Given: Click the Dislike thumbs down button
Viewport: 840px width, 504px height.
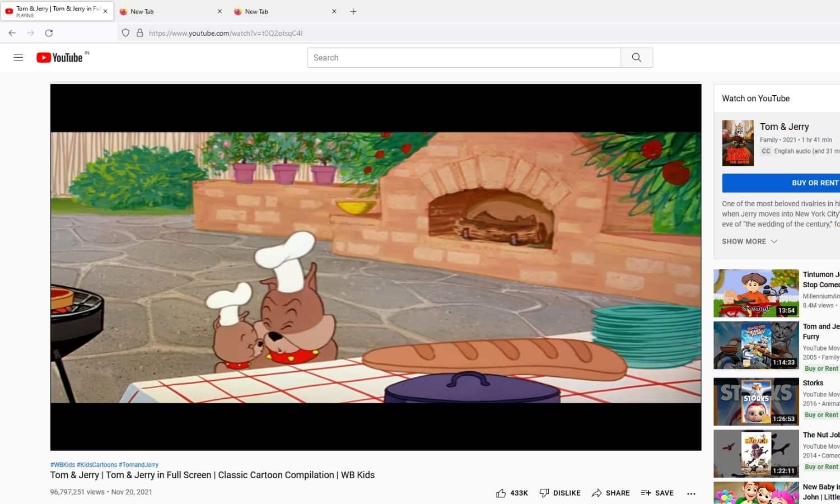Looking at the screenshot, I should 559,493.
